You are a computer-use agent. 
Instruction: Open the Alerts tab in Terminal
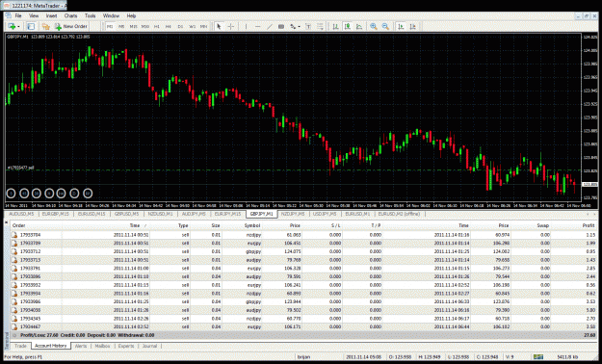click(81, 346)
